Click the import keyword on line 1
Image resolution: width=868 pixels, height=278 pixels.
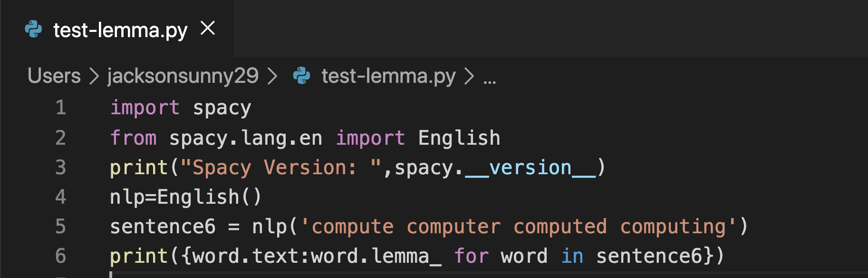pos(145,108)
